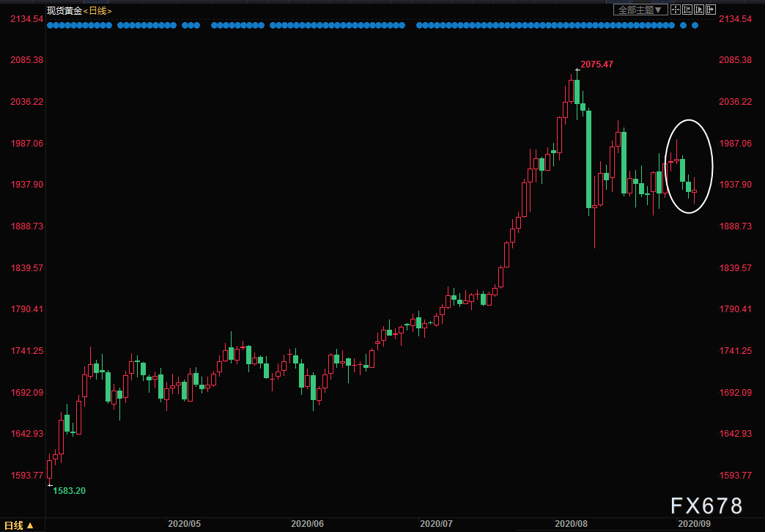Activate the crosshair cursor icon

pos(676,10)
